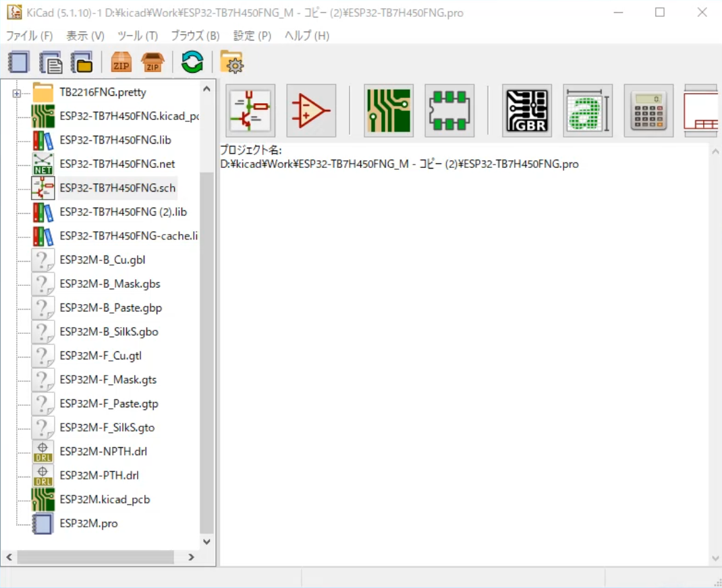Select the ESP32M-F_Cu.gtl Gerber file
The width and height of the screenshot is (722, 588).
pos(101,356)
